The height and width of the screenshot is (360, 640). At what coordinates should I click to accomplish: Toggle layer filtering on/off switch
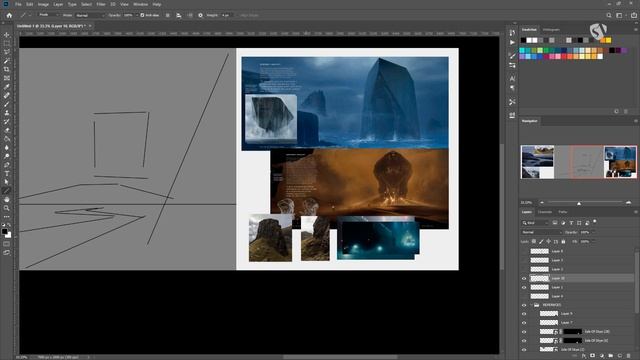[595, 222]
